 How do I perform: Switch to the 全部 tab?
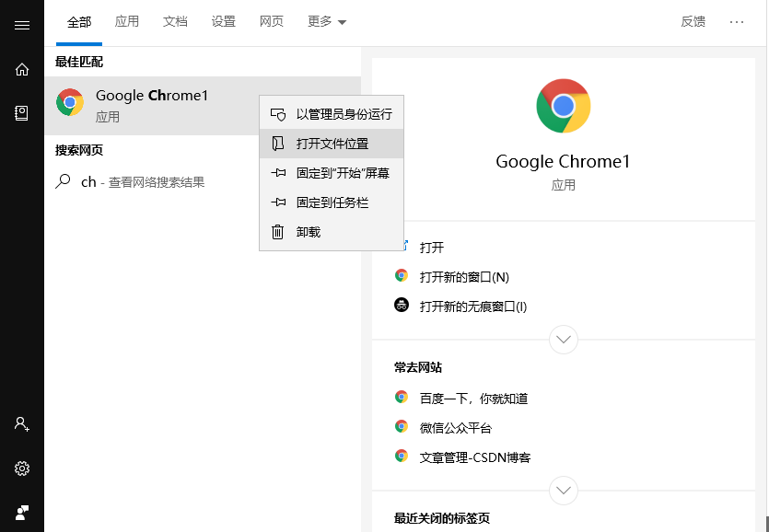pos(79,22)
